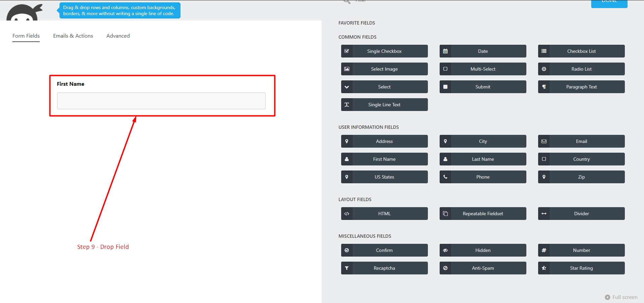Click the arrows icon on Divider field
The image size is (644, 303).
coord(544,214)
